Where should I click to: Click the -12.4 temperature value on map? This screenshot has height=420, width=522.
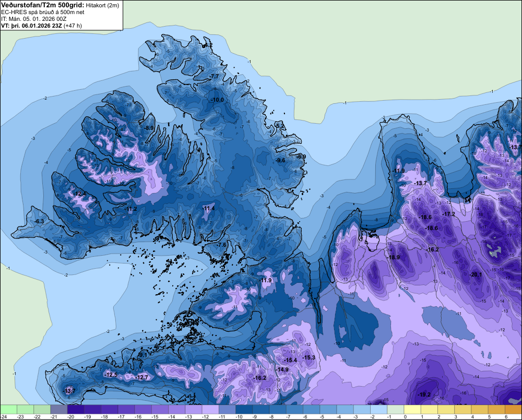[79, 194]
